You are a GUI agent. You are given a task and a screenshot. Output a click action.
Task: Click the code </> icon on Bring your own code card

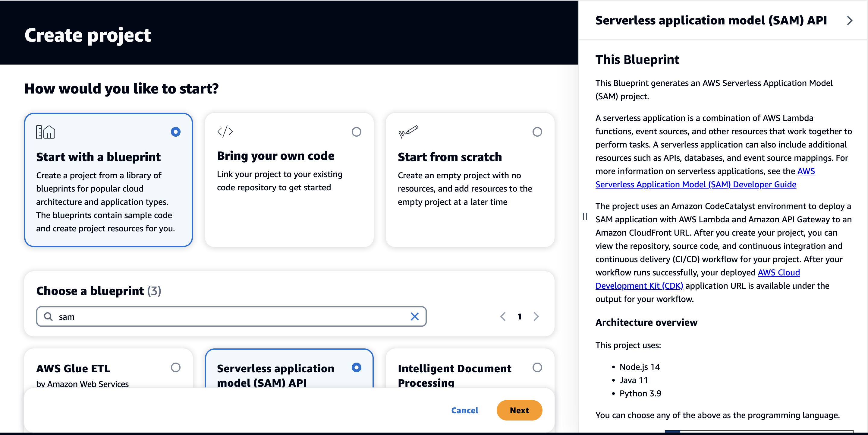[x=225, y=132]
